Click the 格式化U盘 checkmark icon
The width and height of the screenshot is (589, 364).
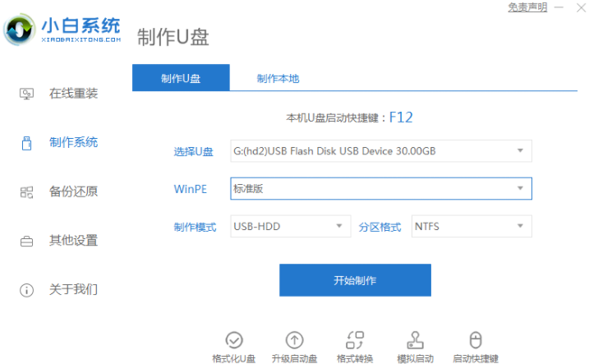click(234, 340)
